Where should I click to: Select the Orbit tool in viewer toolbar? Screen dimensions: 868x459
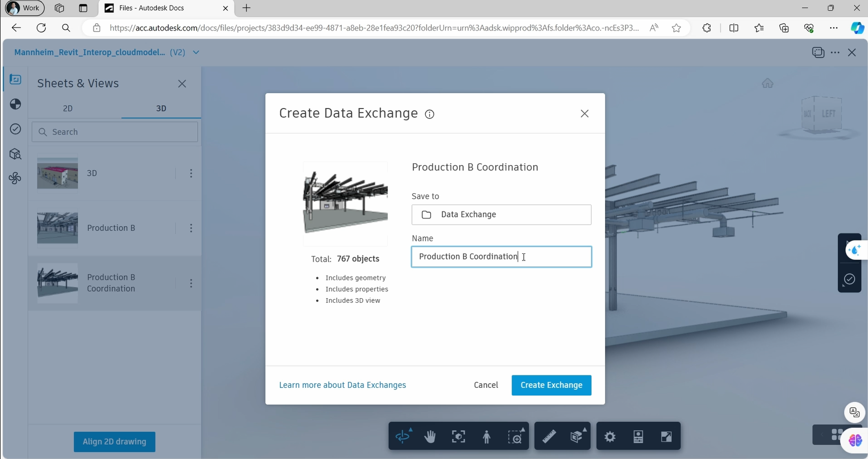(404, 437)
